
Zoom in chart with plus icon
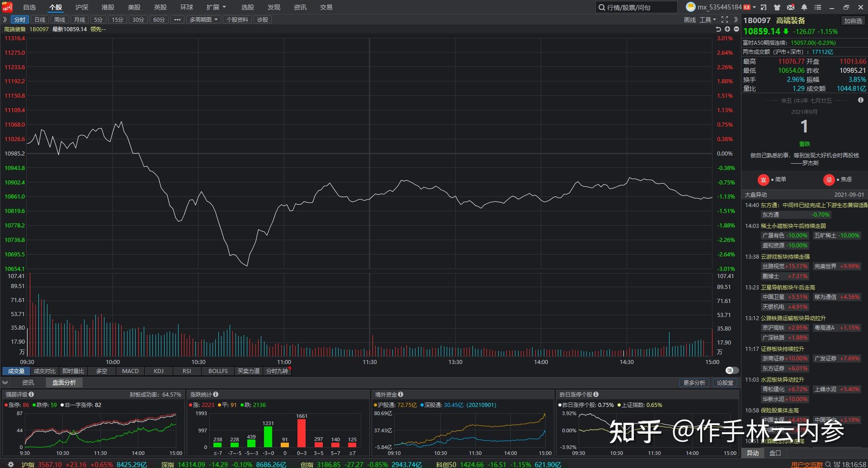point(727,29)
